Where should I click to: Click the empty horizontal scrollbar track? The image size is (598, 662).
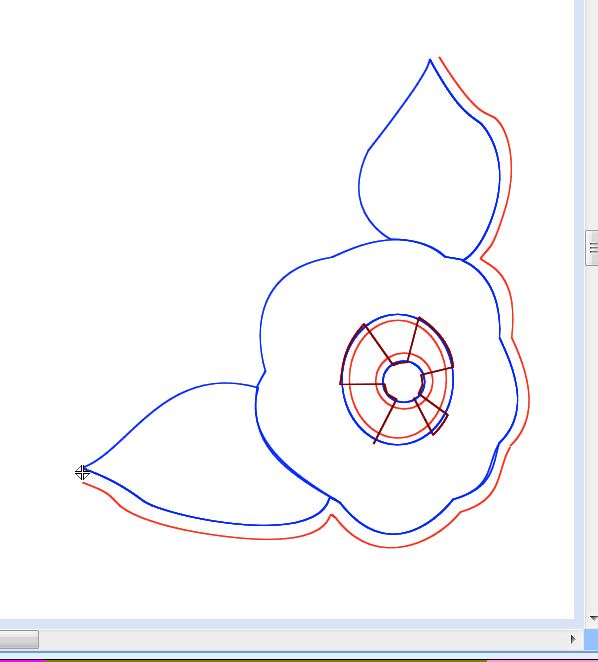coord(302,639)
